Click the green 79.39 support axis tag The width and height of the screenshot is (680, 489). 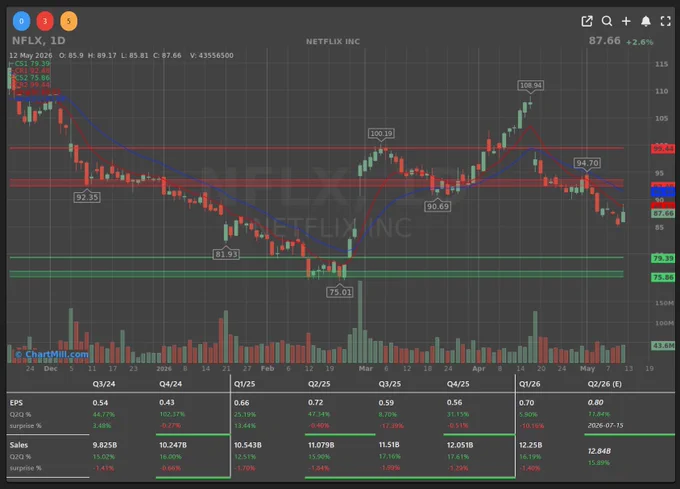(663, 258)
